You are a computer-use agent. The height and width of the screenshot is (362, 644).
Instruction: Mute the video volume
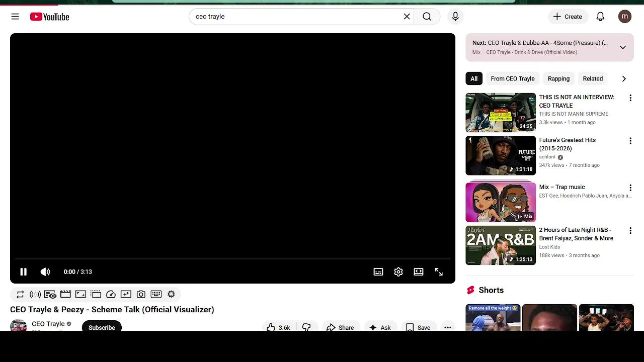[45, 272]
